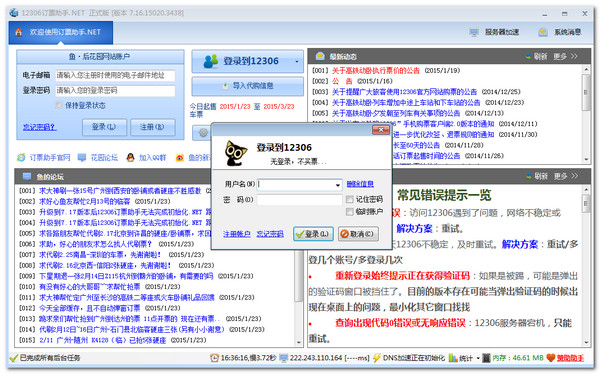This screenshot has height=374, width=600.
Task: Click the network icon beside 222.243.110.164
Action: 284,358
